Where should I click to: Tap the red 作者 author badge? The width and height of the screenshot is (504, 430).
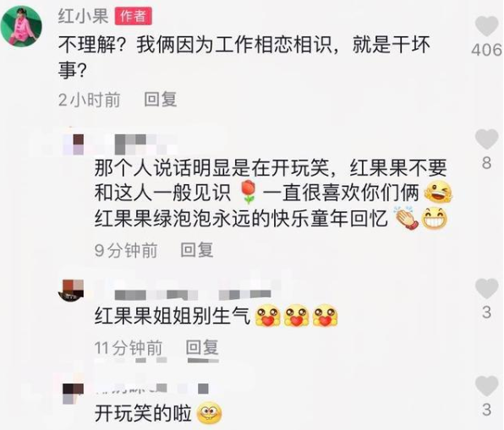pyautogui.click(x=134, y=16)
